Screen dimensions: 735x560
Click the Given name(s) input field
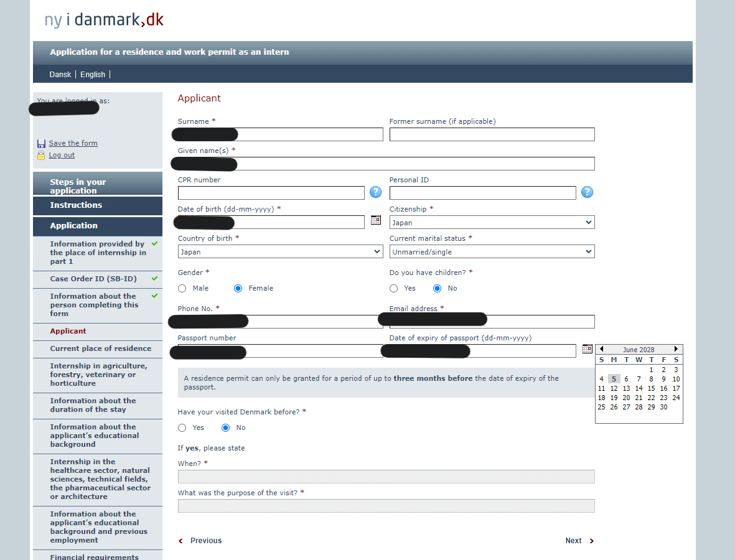[x=386, y=164]
